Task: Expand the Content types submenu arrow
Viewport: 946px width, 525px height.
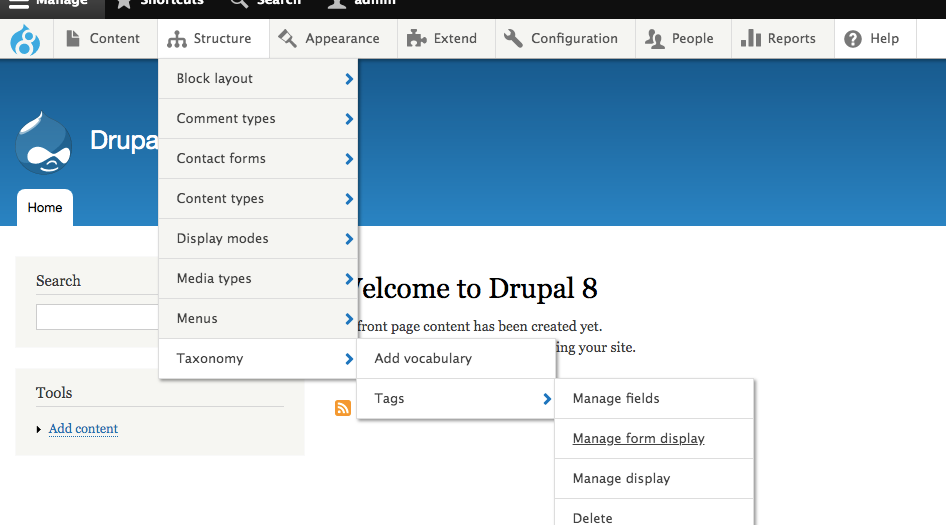Action: [x=349, y=199]
